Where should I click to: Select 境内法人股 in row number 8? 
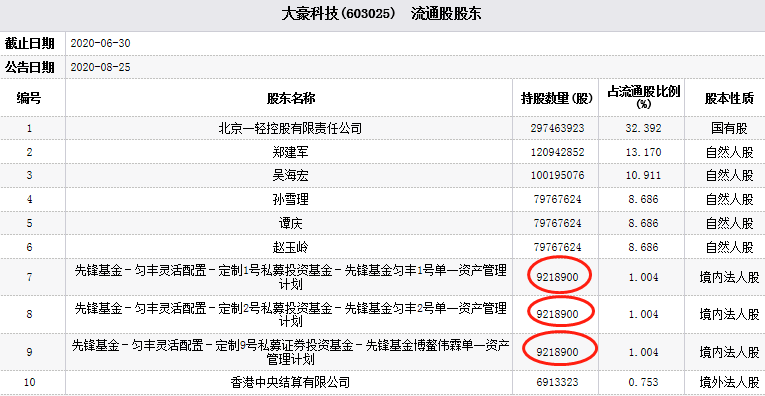729,315
